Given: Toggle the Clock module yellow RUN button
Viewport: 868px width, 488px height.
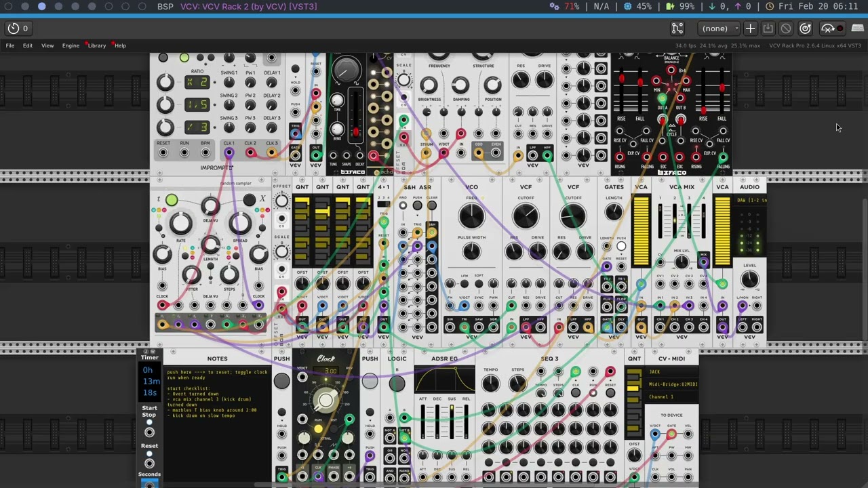Looking at the screenshot, I should [x=318, y=428].
